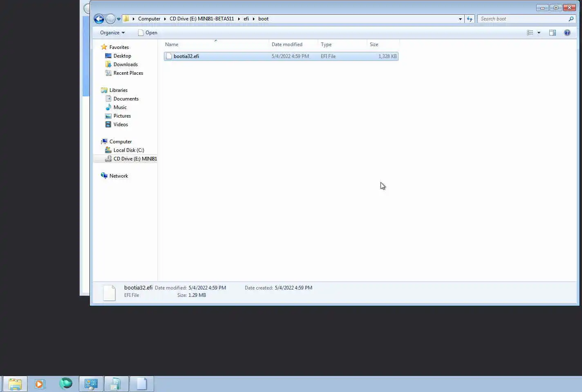Viewport: 582px width, 392px height.
Task: Open the teal globe app in the taskbar
Action: (x=66, y=383)
